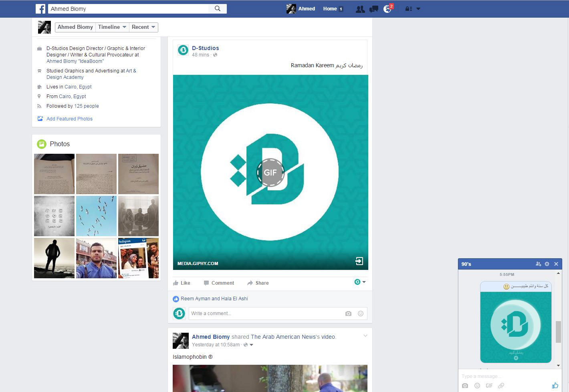The width and height of the screenshot is (569, 392).
Task: Click the Photos section heading
Action: 60,144
